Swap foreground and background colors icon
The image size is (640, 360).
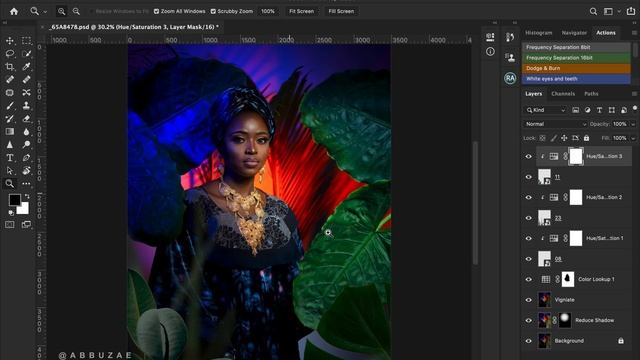pyautogui.click(x=27, y=196)
